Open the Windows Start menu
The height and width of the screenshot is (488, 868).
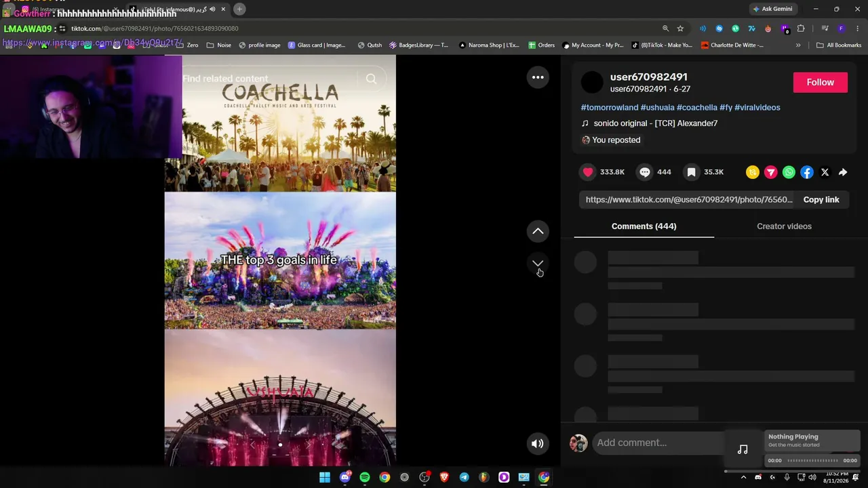[x=325, y=477]
